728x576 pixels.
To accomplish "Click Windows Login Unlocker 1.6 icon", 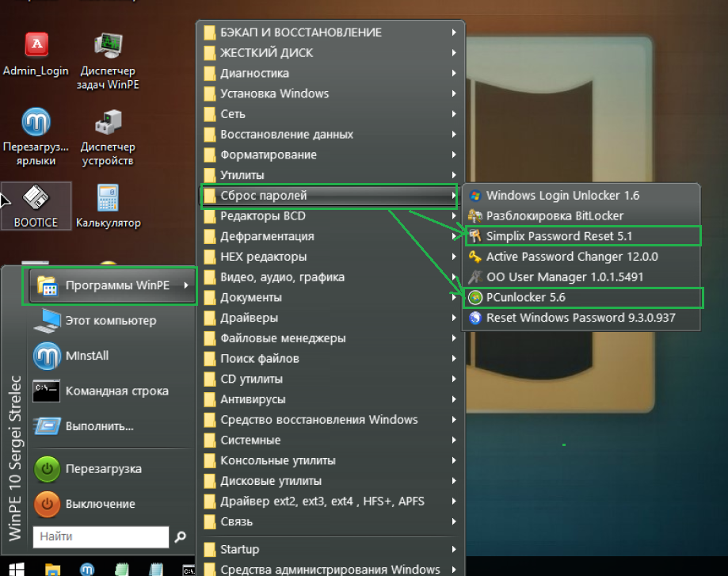I will 475,196.
